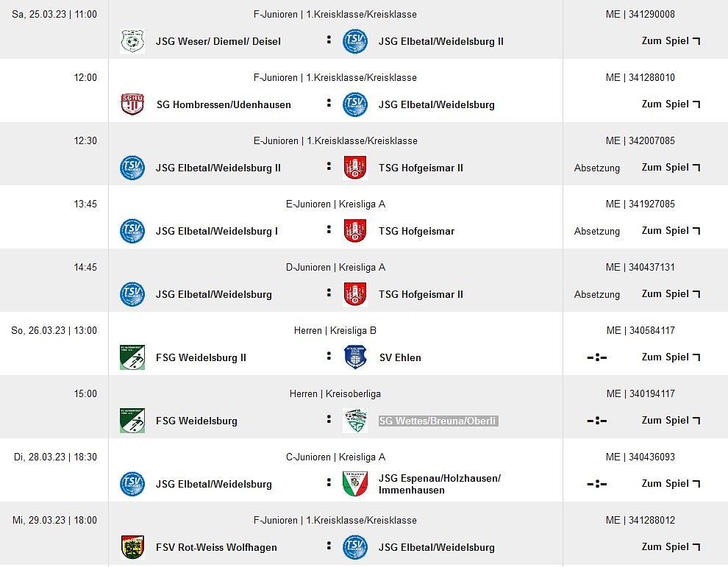Click the SG Hombressen/Udenhausen club crest
The width and height of the screenshot is (728, 567).
[x=132, y=104]
